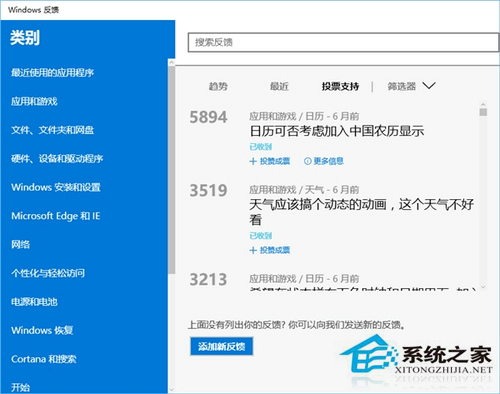Click feedback list scrollbar thumb
The width and height of the screenshot is (500, 394).
click(x=483, y=112)
